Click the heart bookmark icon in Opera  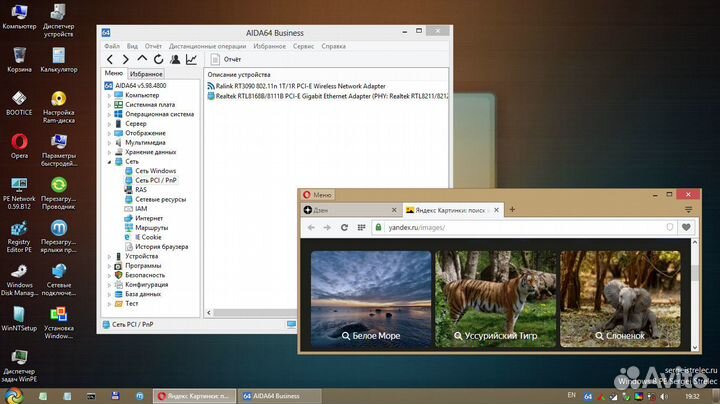686,228
